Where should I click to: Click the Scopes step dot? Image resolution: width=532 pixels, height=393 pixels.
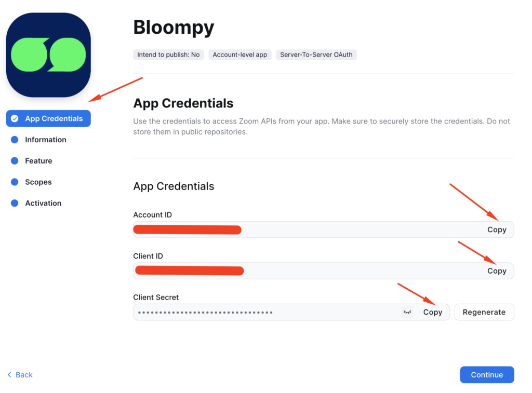tap(15, 182)
